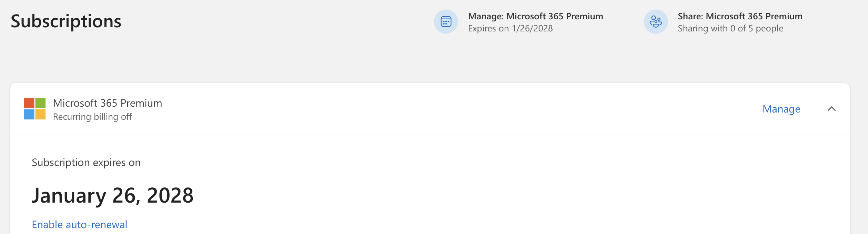The height and width of the screenshot is (234, 868).
Task: Open 'Manage: Microsoft 365 Premium' at top
Action: (535, 16)
